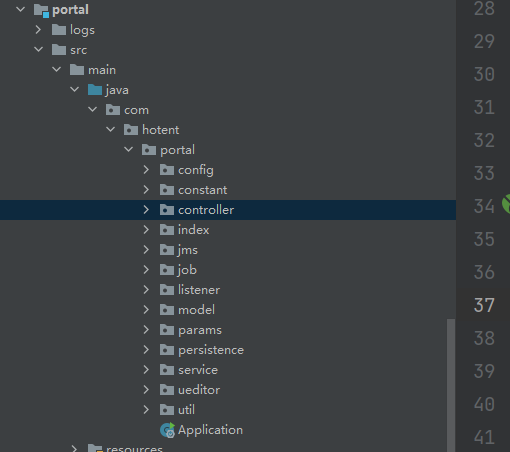The width and height of the screenshot is (510, 452).
Task: Click line number 37 in the gutter
Action: (484, 305)
